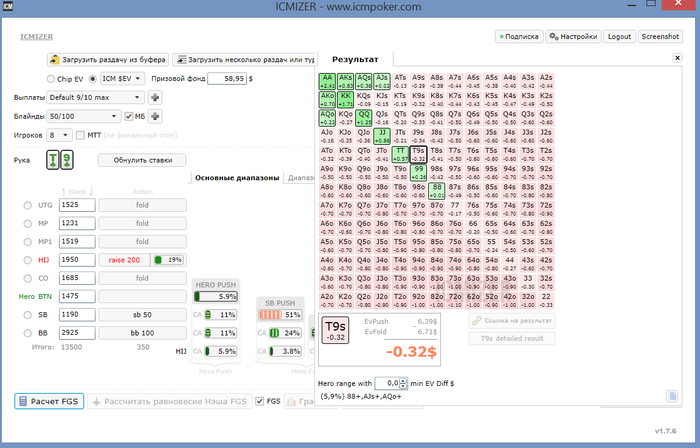Click the Призовой фонд field showing 58,95
Viewport: 700px width, 448px height.
click(227, 79)
